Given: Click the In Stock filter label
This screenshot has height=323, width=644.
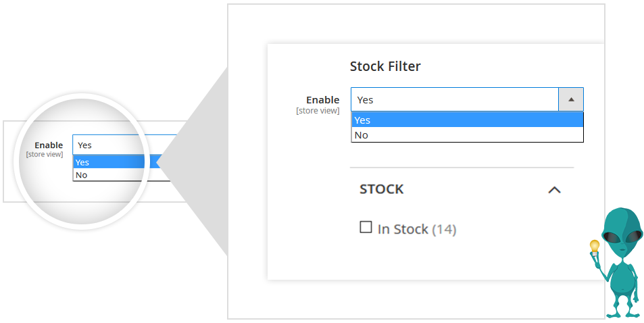Looking at the screenshot, I should pos(403,229).
